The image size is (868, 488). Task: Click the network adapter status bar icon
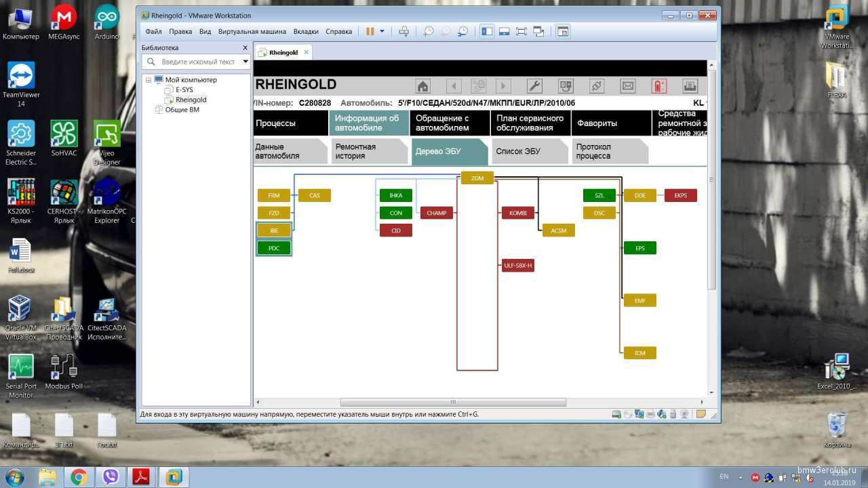coord(639,414)
